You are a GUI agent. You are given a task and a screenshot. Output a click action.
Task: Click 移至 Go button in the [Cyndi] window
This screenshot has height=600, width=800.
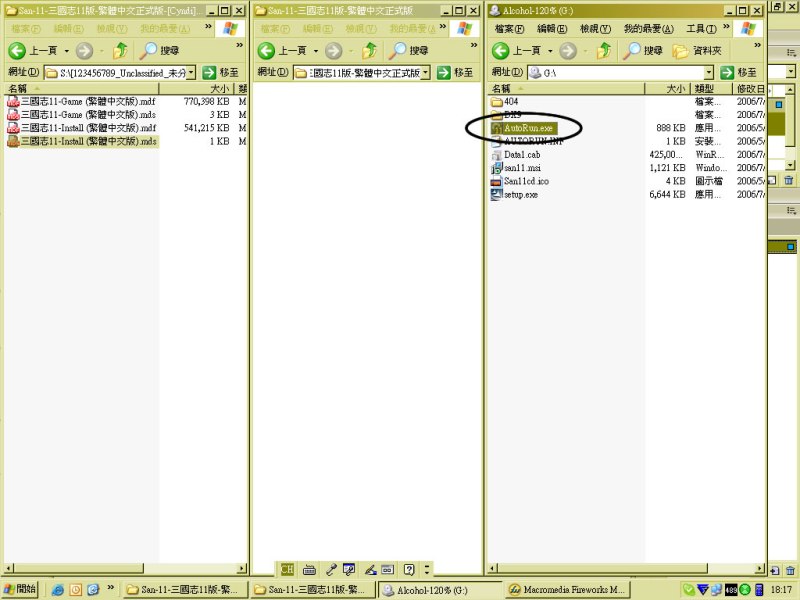220,73
